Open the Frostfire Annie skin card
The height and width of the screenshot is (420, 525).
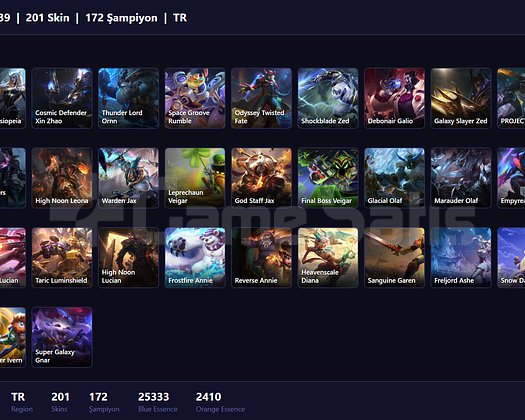(x=195, y=258)
